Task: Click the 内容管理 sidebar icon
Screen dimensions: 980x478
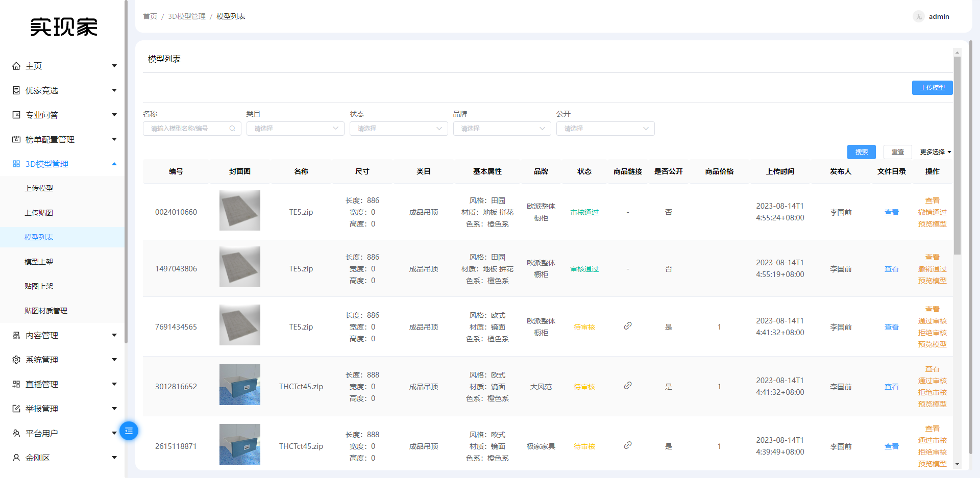Action: tap(16, 335)
